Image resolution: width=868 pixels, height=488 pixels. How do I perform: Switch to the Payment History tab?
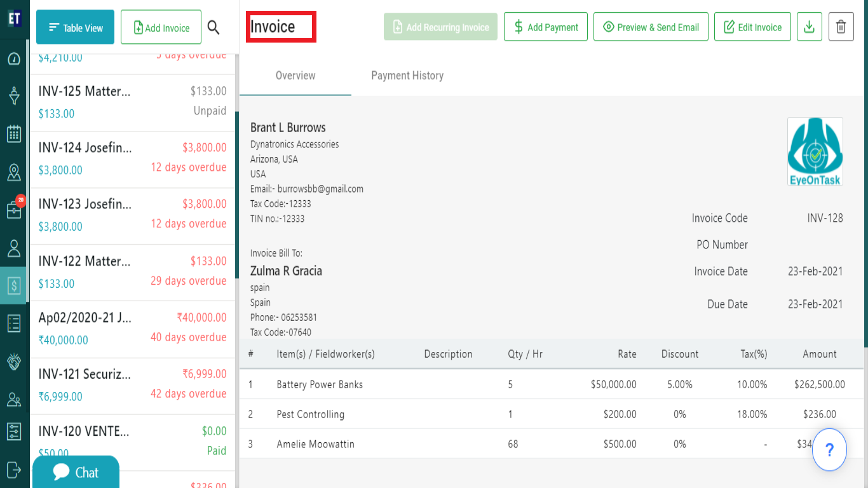407,76
